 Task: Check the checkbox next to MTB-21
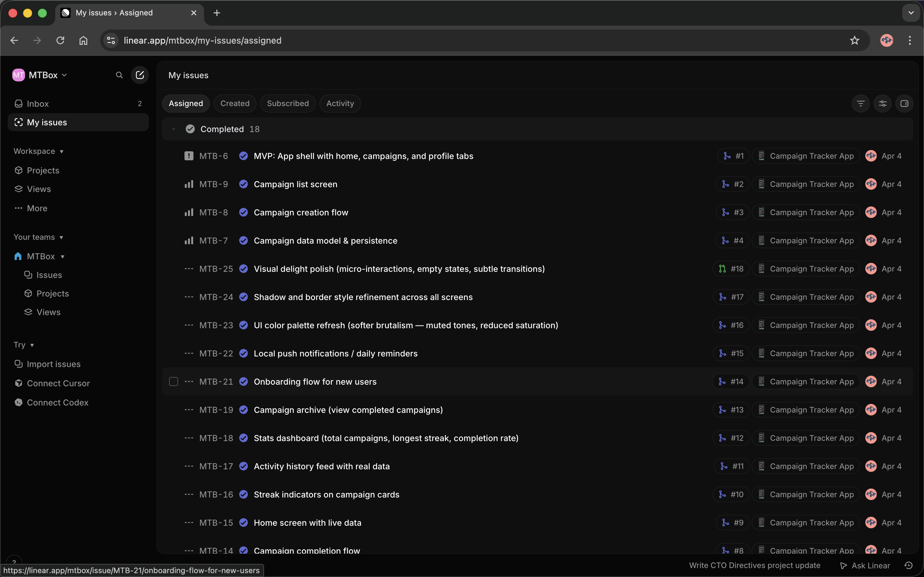pos(174,381)
